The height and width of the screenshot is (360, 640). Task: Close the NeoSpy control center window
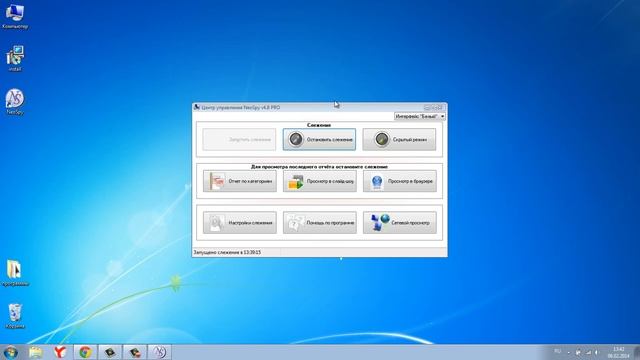click(x=440, y=108)
